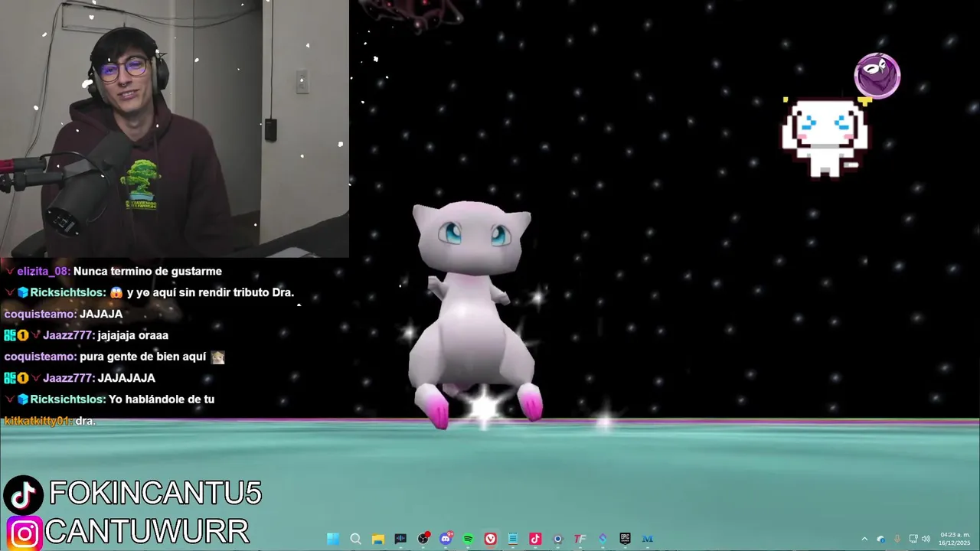
Task: Click the TikTok logo overlay
Action: point(23,495)
